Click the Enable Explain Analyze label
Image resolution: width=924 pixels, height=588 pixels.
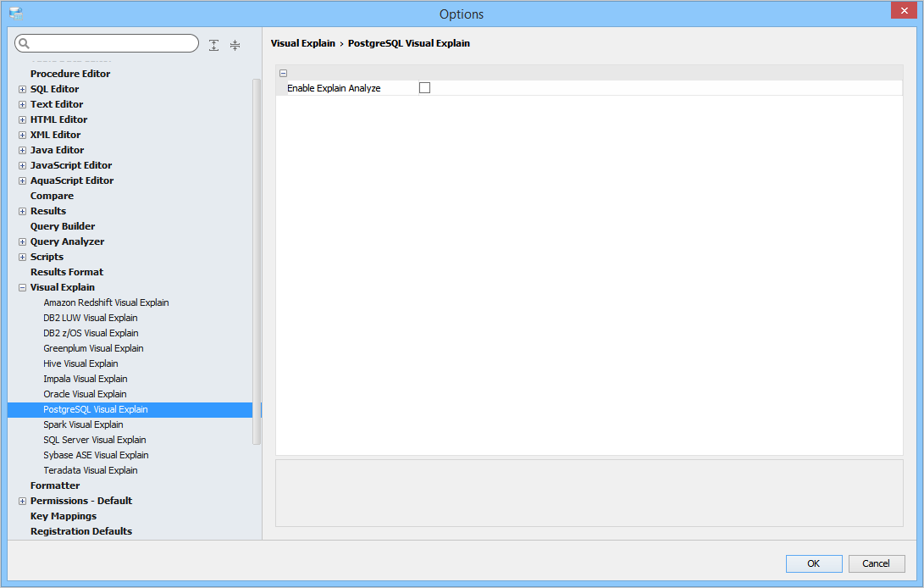[x=334, y=88]
